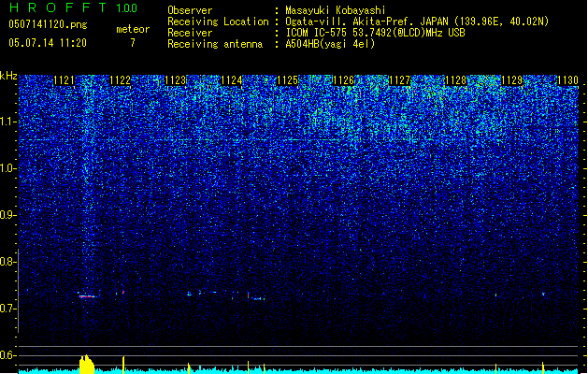The height and width of the screenshot is (374, 588).
Task: Click antenna text A504HB(yagi 4el)
Action: [330, 44]
